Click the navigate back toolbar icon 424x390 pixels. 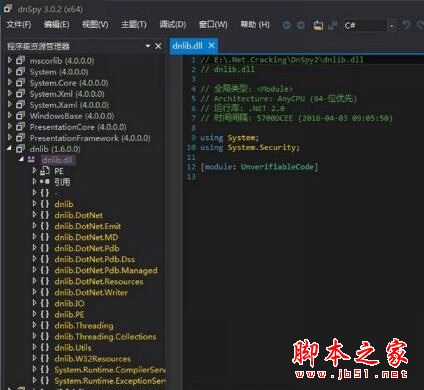286,25
